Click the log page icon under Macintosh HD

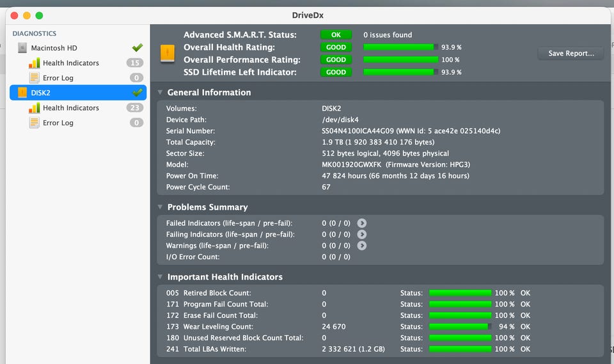coord(35,77)
